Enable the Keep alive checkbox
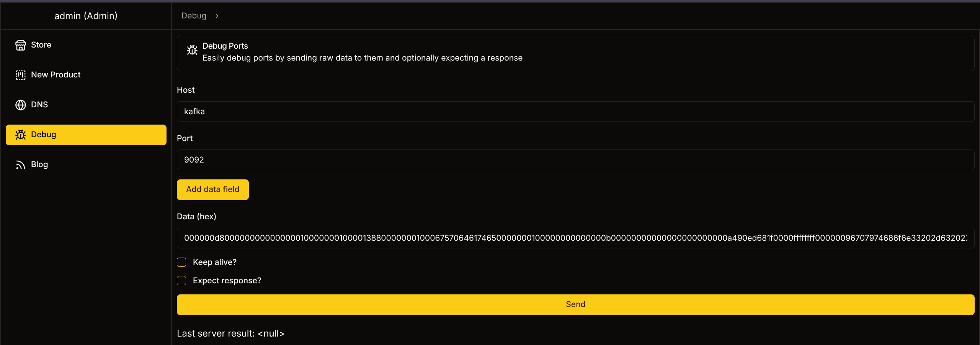This screenshot has width=980, height=345. point(181,262)
